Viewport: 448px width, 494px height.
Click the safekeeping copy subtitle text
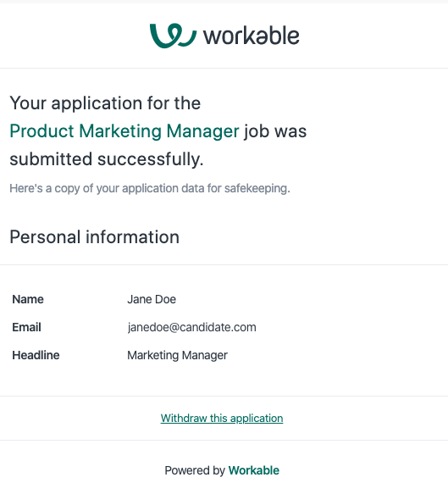pos(150,188)
